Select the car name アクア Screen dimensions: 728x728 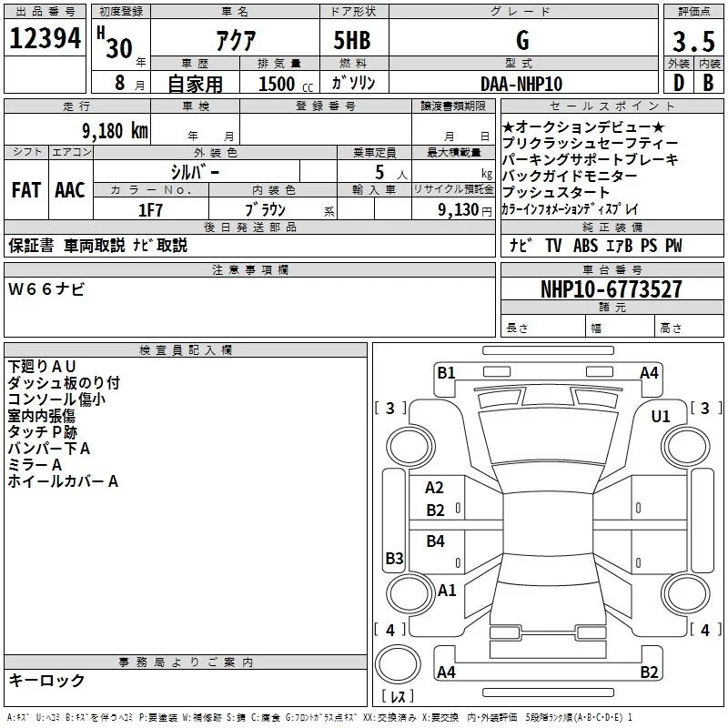point(236,40)
